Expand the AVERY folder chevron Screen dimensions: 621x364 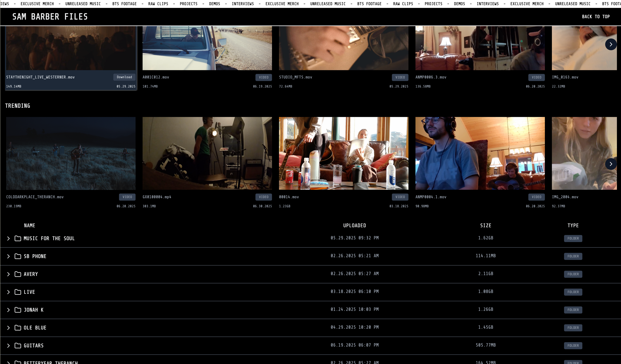click(x=8, y=274)
